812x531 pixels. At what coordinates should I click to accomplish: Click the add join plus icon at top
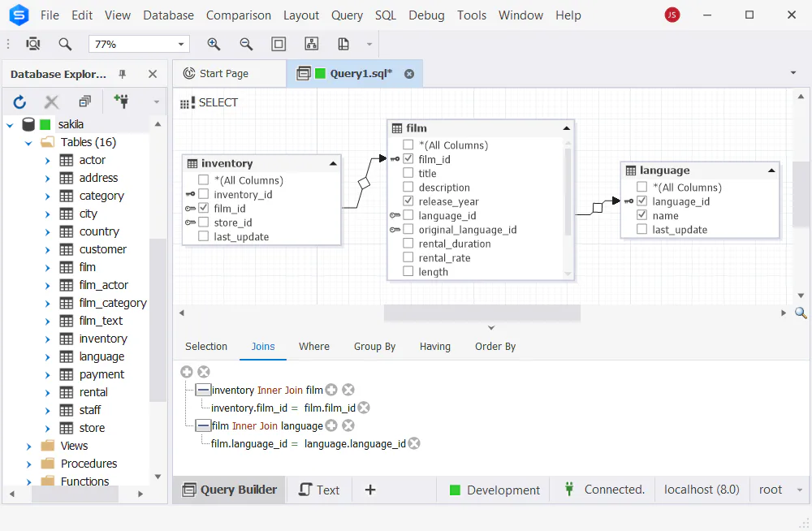(187, 371)
